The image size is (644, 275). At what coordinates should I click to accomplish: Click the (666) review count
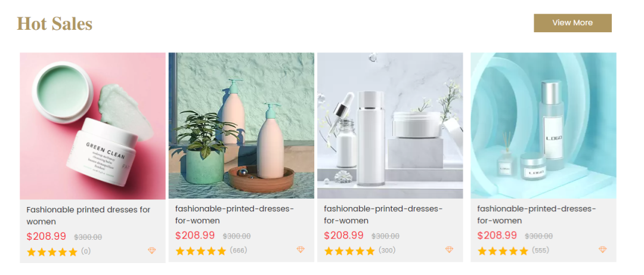(239, 250)
